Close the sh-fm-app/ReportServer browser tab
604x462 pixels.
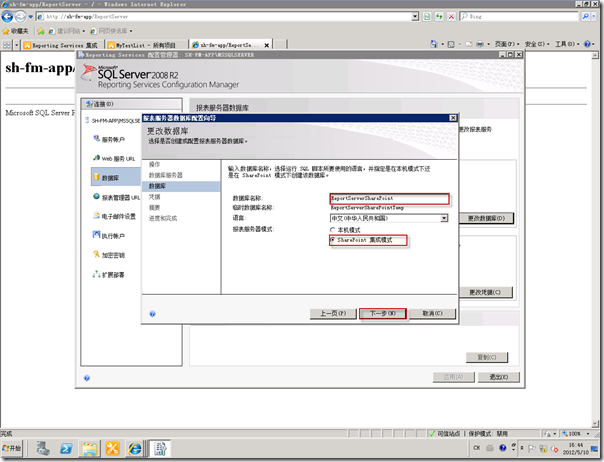[267, 45]
